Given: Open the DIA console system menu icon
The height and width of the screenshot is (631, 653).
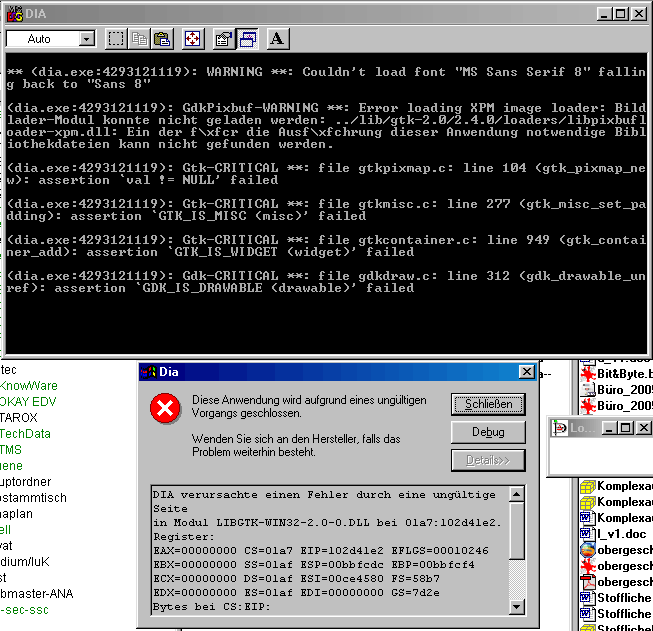Looking at the screenshot, I should coord(13,13).
